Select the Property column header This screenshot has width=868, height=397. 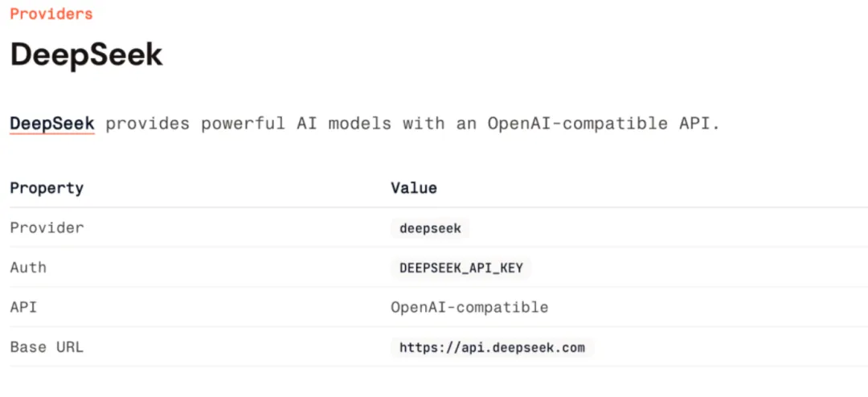(x=47, y=188)
